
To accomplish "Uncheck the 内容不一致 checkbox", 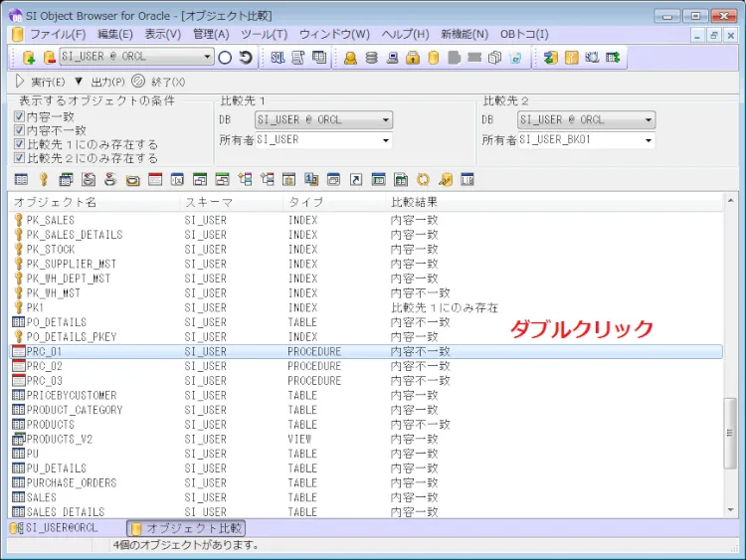I will (19, 130).
